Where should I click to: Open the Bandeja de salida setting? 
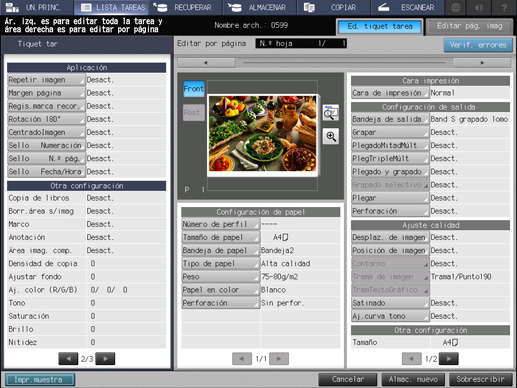(390, 119)
